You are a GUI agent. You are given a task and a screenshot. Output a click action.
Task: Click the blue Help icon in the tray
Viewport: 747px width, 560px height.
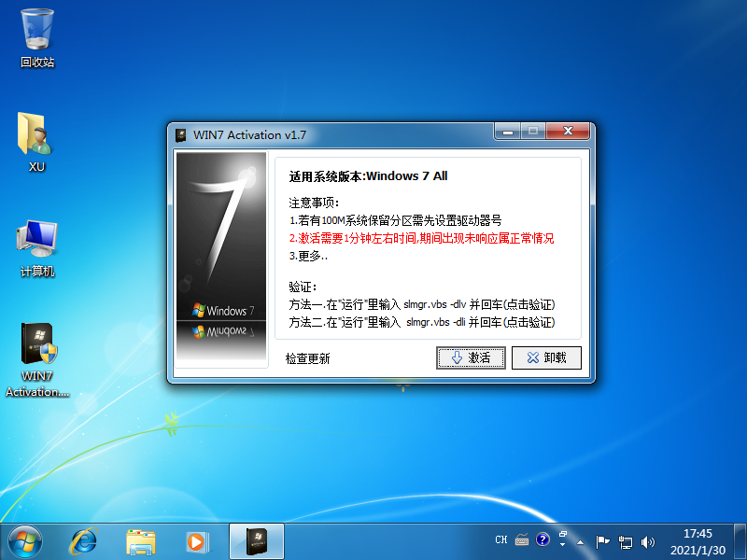[x=543, y=539]
